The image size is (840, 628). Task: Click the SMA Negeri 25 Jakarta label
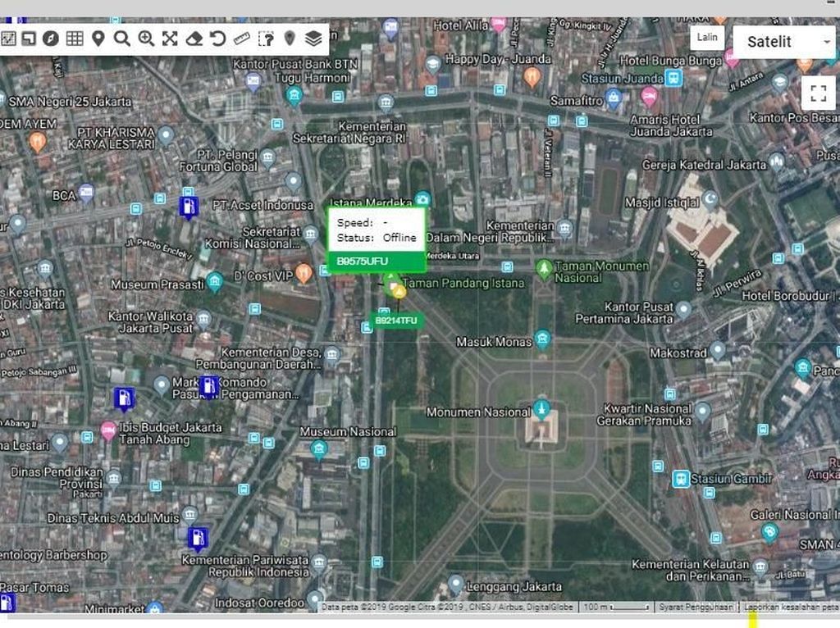[70, 102]
